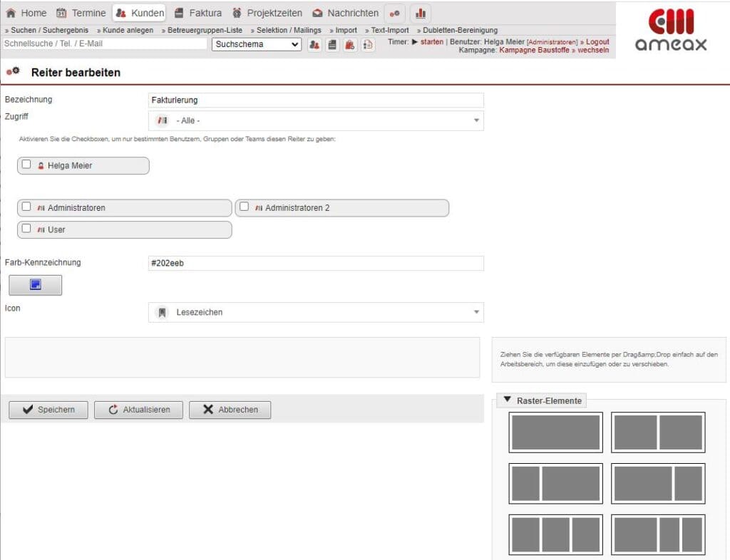Collapse the Raster-Elemente section
The image size is (730, 560).
coord(508,400)
